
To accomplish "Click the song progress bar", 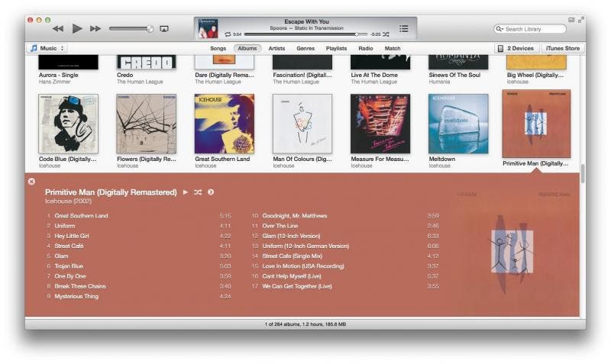I will pos(305,34).
